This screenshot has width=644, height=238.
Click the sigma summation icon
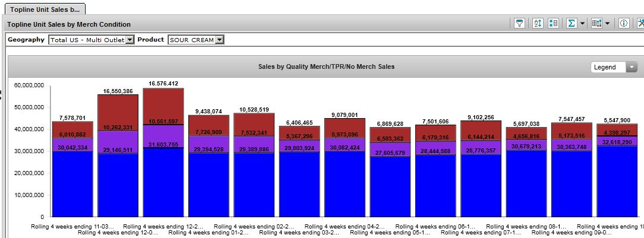click(572, 24)
